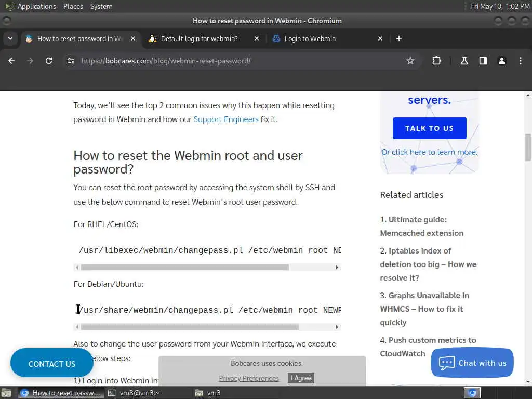Click the 'For RHEL/CentOS:' text
This screenshot has width=532, height=399.
106,224
